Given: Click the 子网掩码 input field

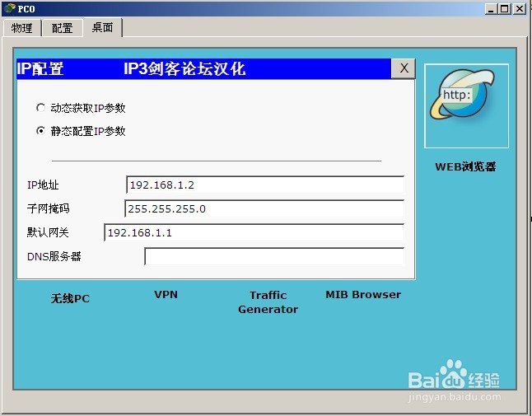Looking at the screenshot, I should (x=264, y=208).
